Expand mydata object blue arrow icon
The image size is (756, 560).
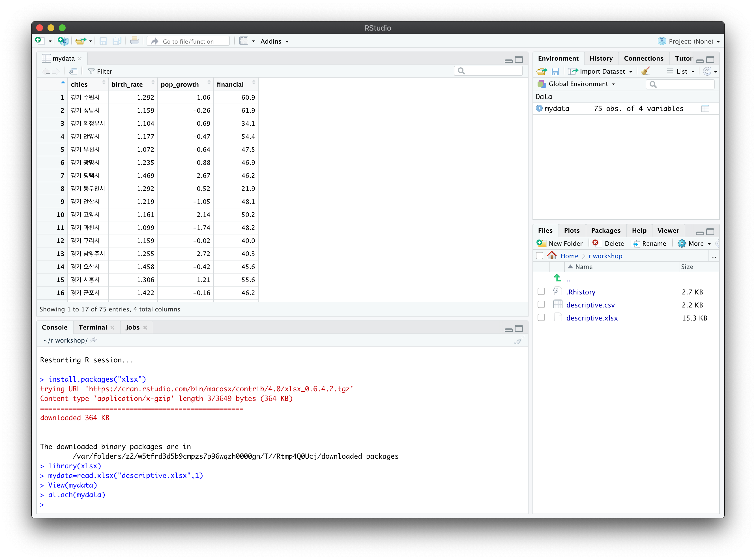pos(539,108)
